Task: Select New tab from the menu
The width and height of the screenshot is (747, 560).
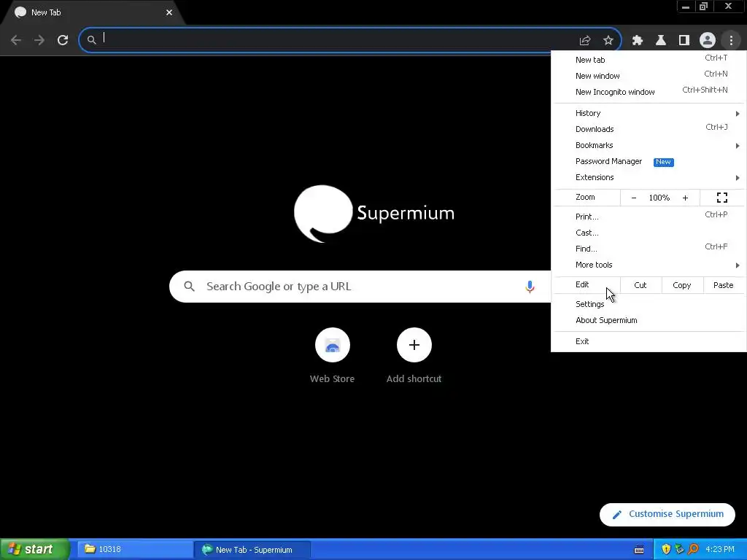Action: click(x=649, y=60)
